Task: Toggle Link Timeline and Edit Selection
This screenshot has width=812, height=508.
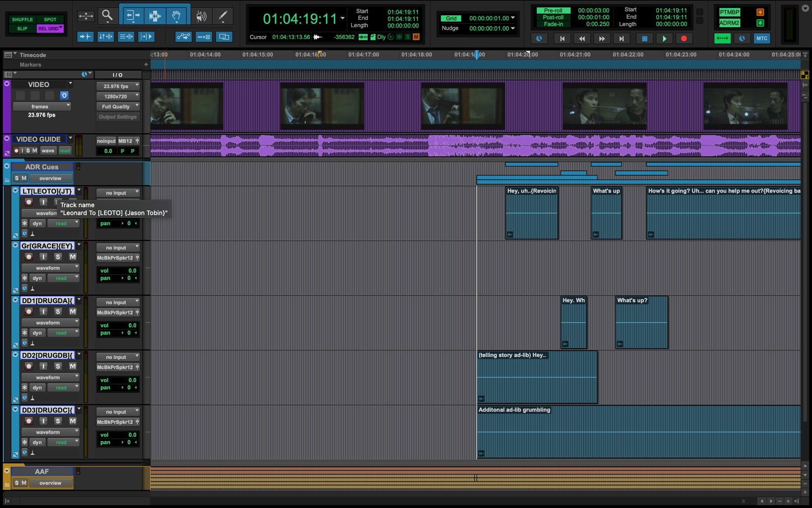Action: click(x=106, y=37)
